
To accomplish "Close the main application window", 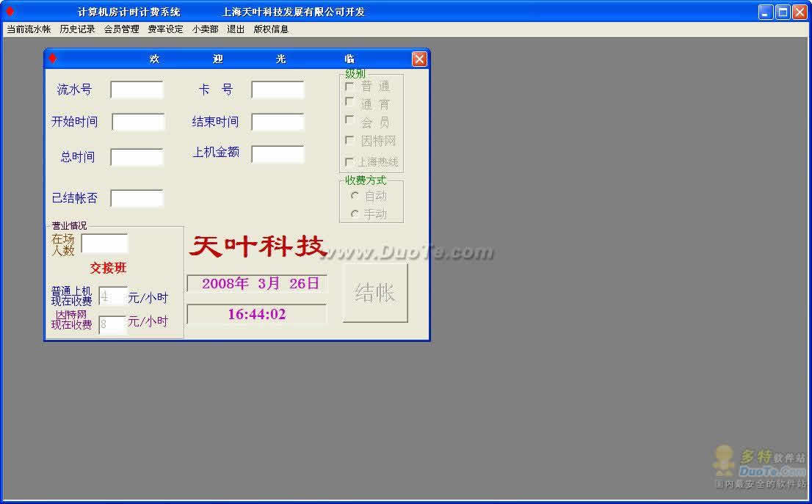I will pos(800,12).
